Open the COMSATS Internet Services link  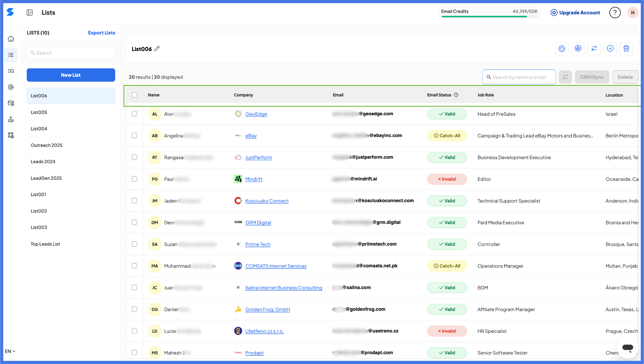pos(276,266)
